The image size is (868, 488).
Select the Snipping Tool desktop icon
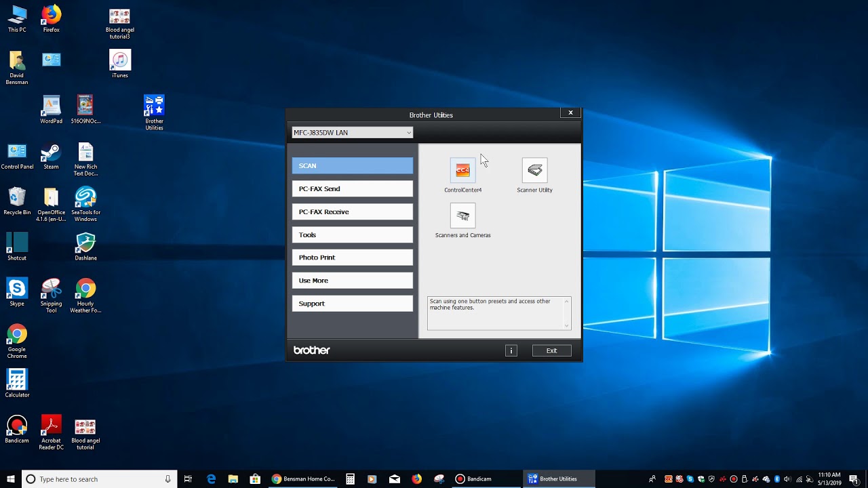click(x=51, y=296)
